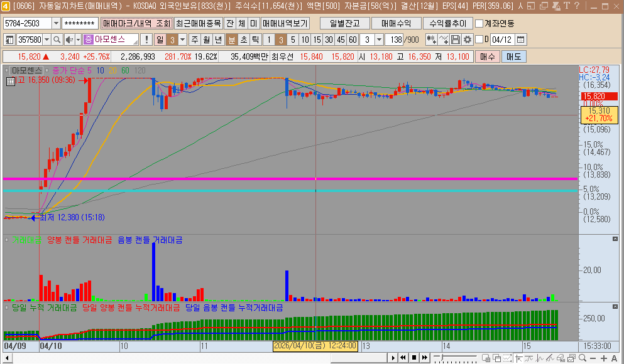The width and height of the screenshot is (624, 364).
Task: Open the stock code 357580 dropdown arrow
Action: pyautogui.click(x=47, y=40)
